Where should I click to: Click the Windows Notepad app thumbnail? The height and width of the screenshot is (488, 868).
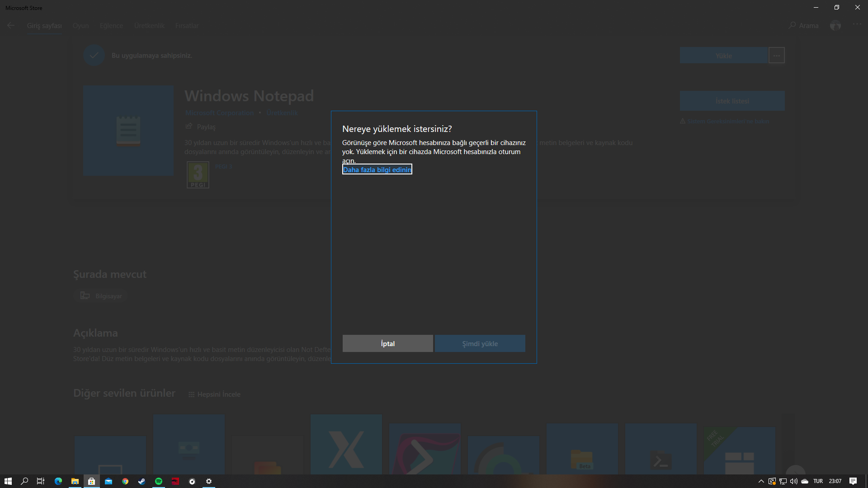[128, 131]
